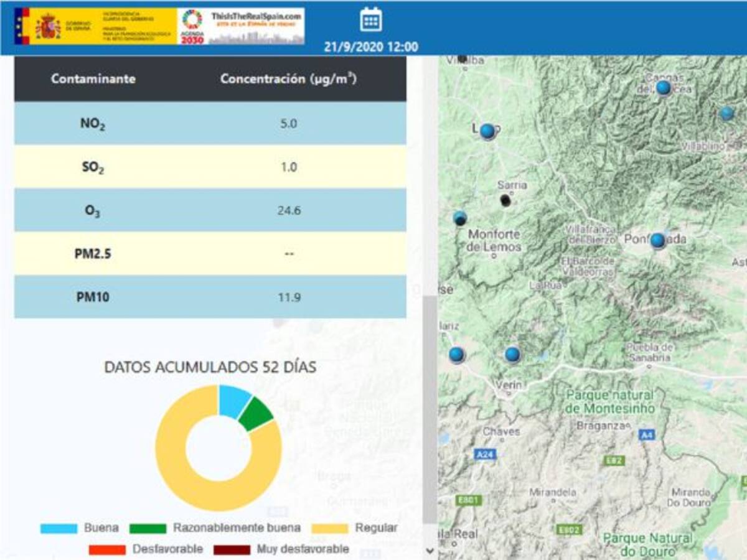Toggle the Regular legend entry

[355, 528]
